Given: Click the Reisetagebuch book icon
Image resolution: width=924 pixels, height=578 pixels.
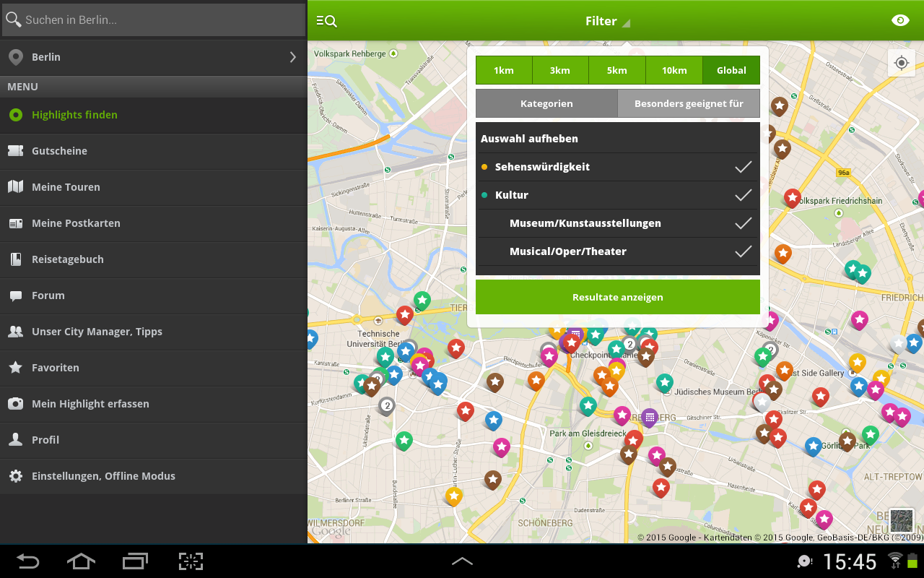Looking at the screenshot, I should [x=15, y=259].
